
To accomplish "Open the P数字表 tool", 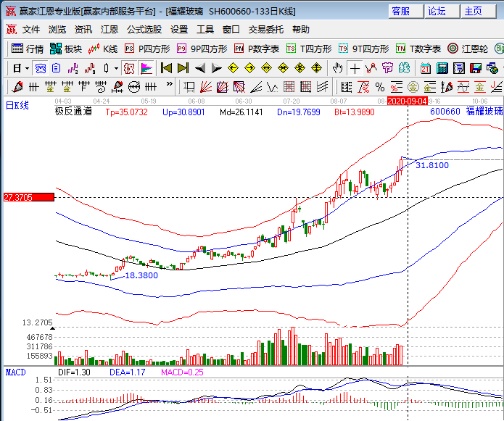I will pos(257,49).
